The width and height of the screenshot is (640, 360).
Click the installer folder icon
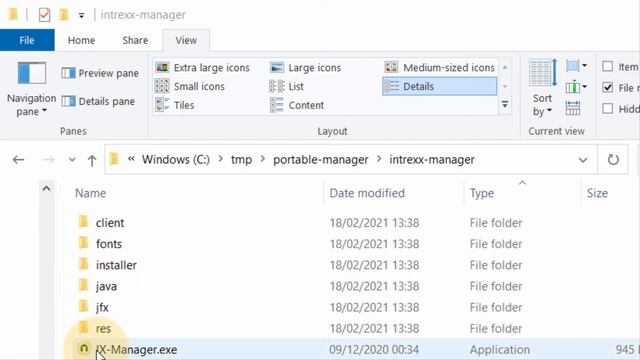coord(83,264)
